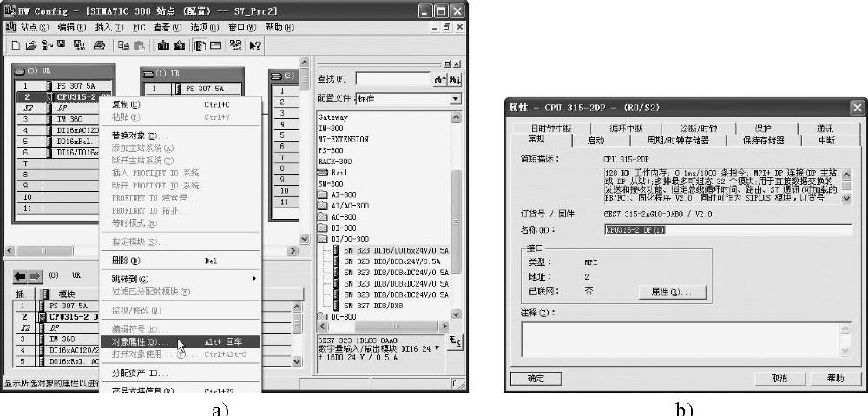Open the 站点(S) menu
The height and width of the screenshot is (416, 868).
click(x=34, y=27)
